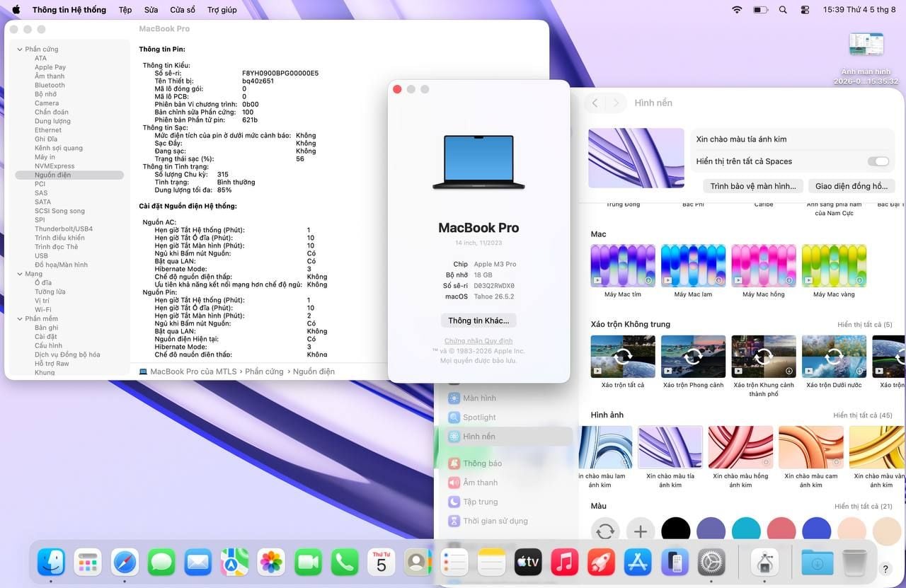This screenshot has width=906, height=588.
Task: Open the 'Chứng nhận Quy định' link
Action: point(478,341)
